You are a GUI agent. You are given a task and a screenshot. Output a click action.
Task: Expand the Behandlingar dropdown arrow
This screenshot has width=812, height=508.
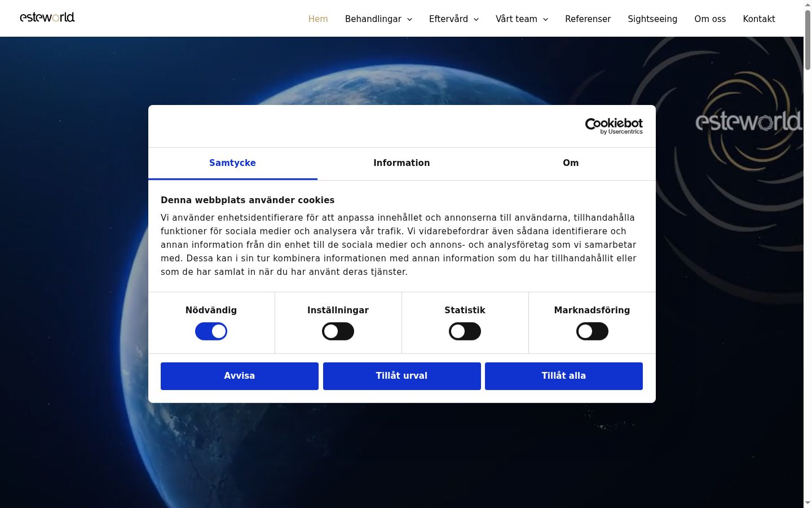(410, 19)
